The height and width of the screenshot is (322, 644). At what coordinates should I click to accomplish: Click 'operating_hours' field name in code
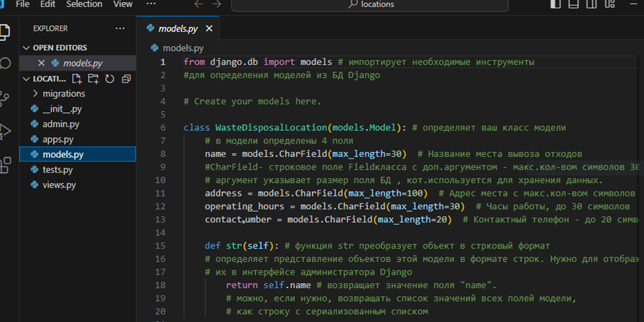coord(245,206)
